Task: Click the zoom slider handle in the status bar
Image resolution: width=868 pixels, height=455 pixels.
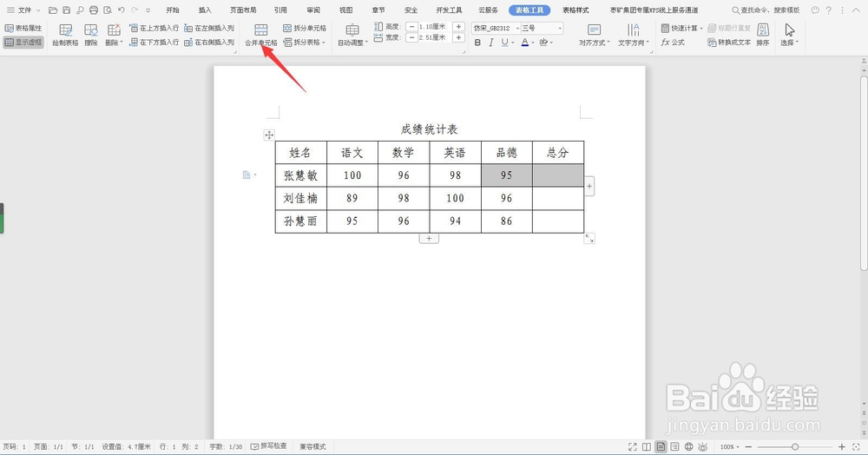Action: click(795, 446)
